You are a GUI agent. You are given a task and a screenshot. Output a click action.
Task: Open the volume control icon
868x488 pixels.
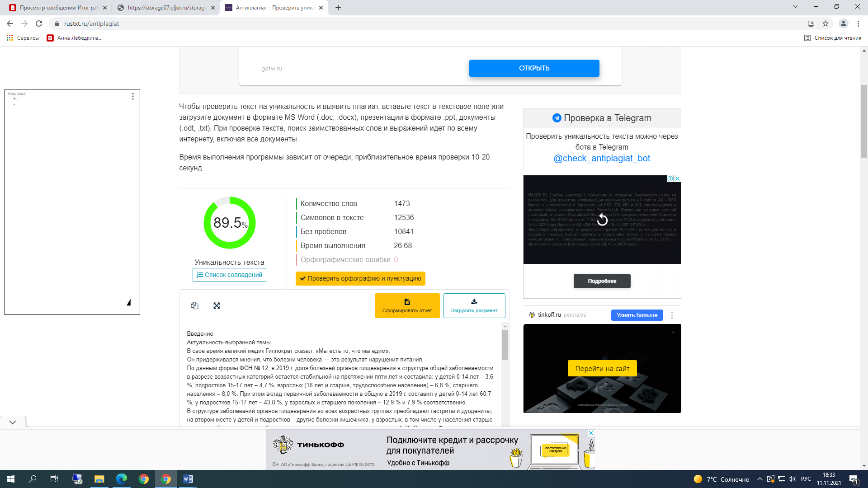[x=792, y=479]
